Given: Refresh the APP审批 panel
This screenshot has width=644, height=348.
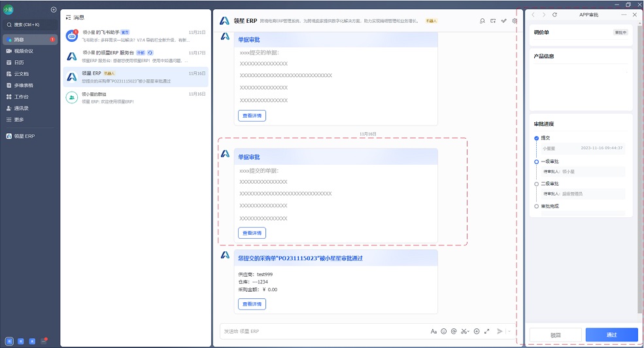Looking at the screenshot, I should coord(554,14).
